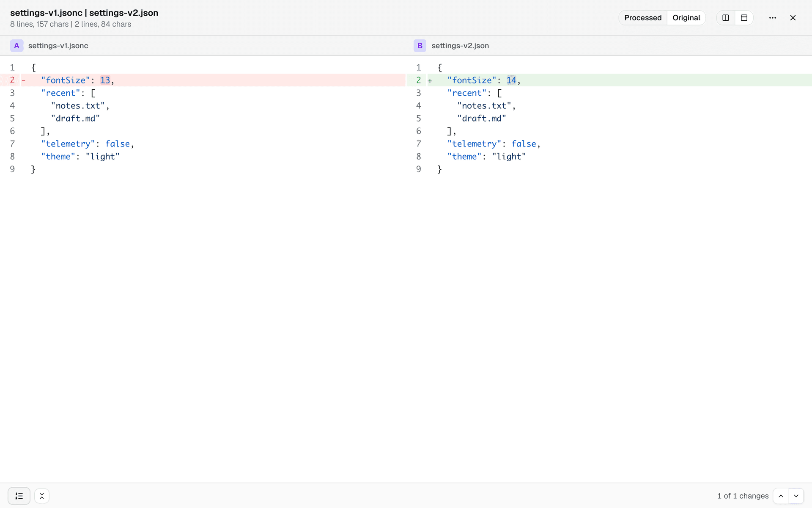Viewport: 812px width, 508px height.
Task: Click "telemetry": false in left pane
Action: tap(88, 144)
